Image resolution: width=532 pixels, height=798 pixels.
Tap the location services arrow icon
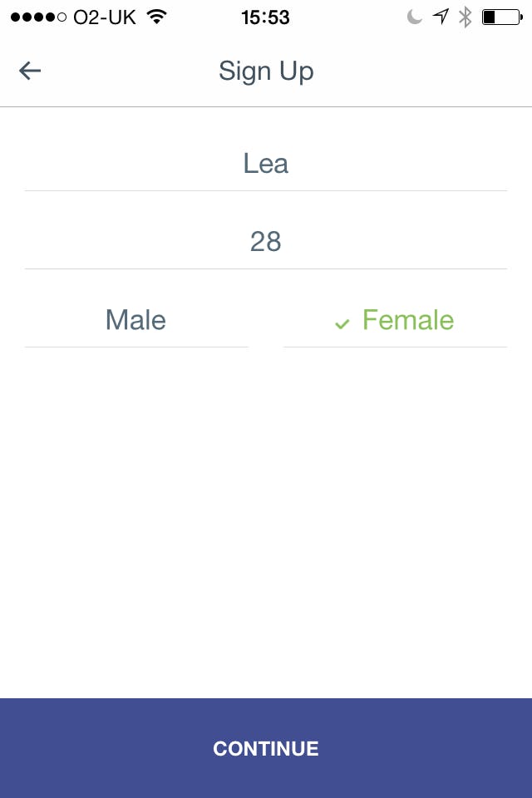point(441,17)
